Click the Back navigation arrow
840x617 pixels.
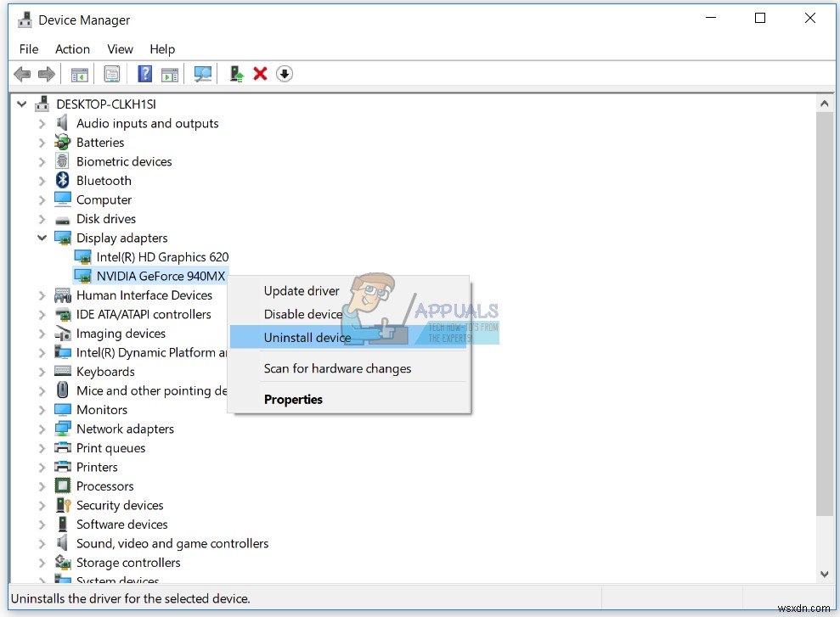[x=22, y=74]
